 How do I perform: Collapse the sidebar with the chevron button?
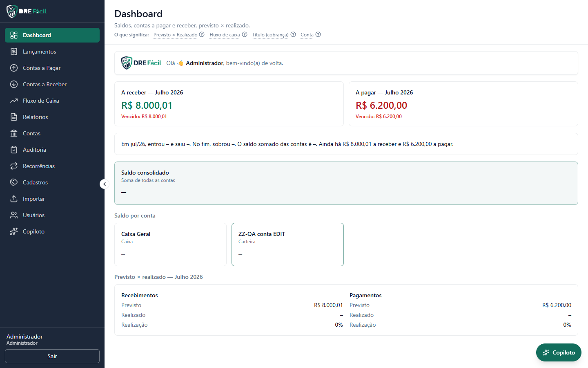point(105,184)
